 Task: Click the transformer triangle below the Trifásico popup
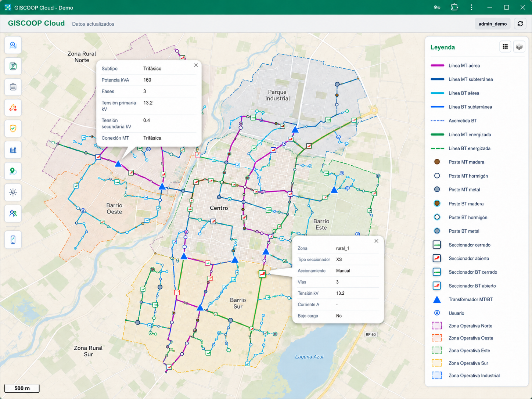(x=118, y=164)
